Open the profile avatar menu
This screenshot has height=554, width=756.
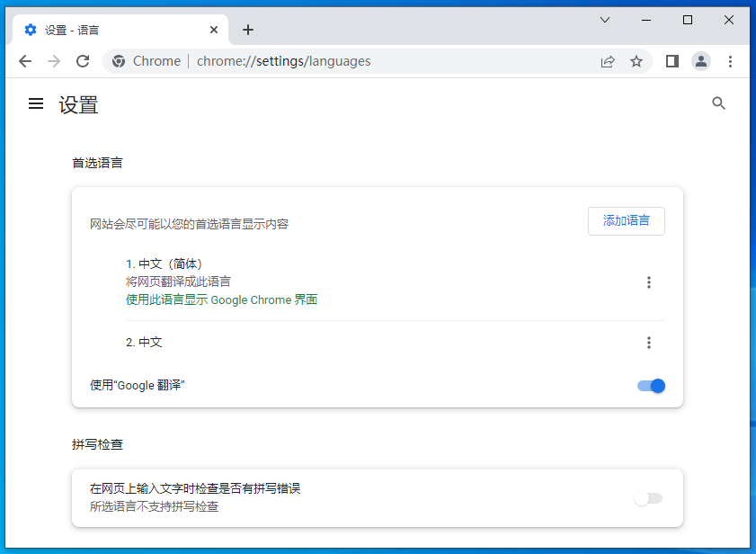pos(701,61)
